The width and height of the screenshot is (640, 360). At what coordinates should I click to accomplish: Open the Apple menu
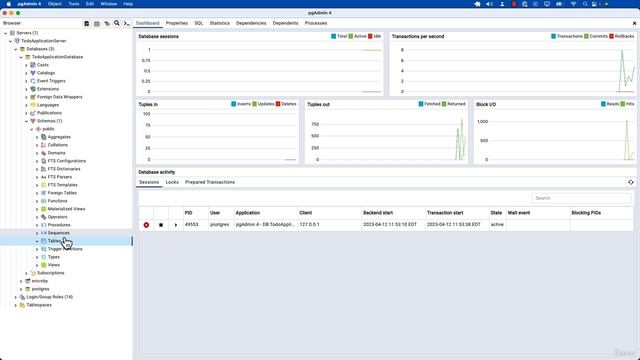coord(8,4)
